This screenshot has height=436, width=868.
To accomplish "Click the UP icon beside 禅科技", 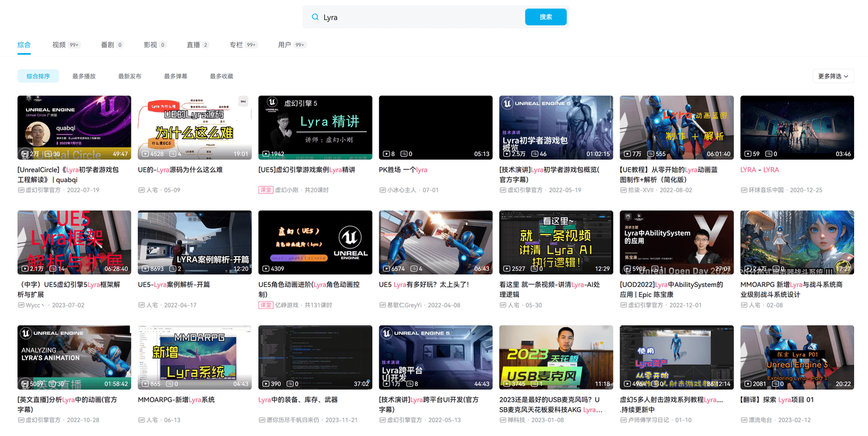I will click(503, 420).
